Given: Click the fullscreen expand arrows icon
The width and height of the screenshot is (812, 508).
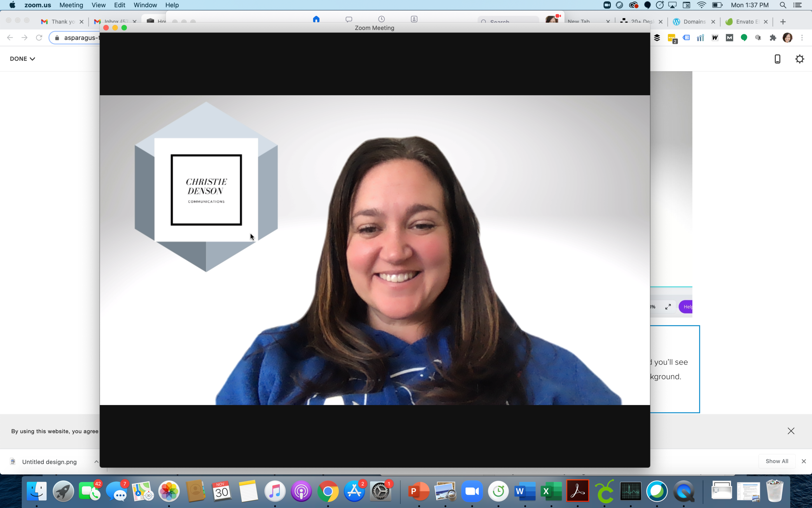Looking at the screenshot, I should click(x=668, y=306).
